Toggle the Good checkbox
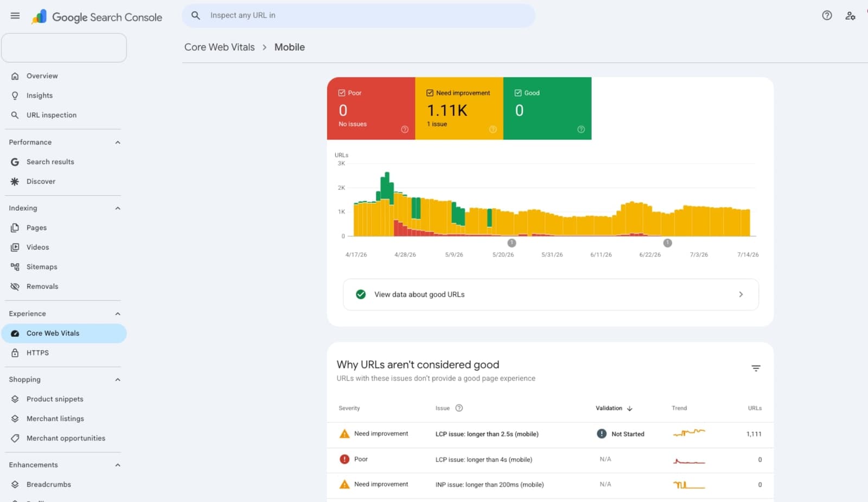Viewport: 868px width, 502px height. [518, 93]
